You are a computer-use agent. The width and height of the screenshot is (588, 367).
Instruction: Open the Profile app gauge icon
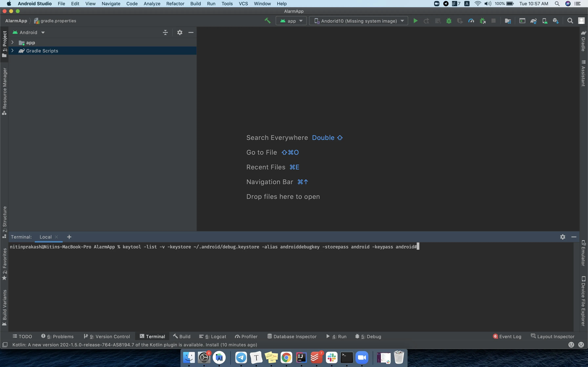[471, 21]
